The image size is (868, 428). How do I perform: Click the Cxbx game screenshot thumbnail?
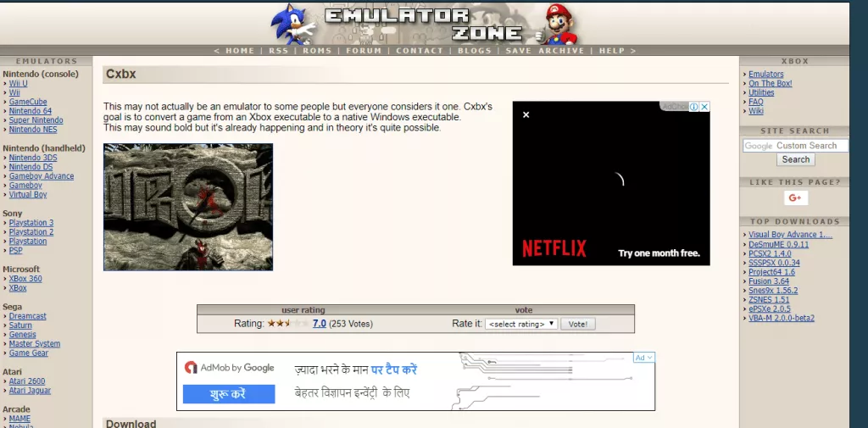point(188,207)
